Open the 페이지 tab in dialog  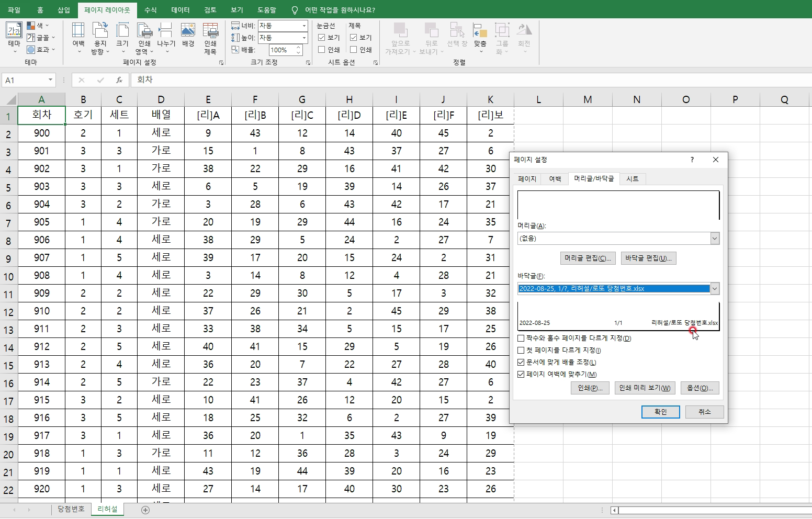tap(527, 179)
